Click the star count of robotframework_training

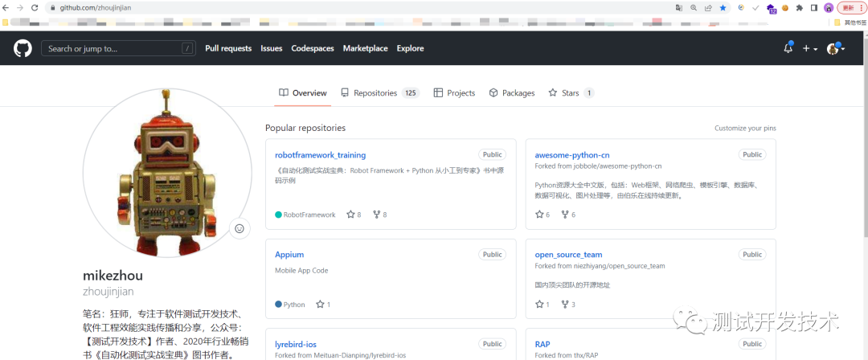pos(354,215)
